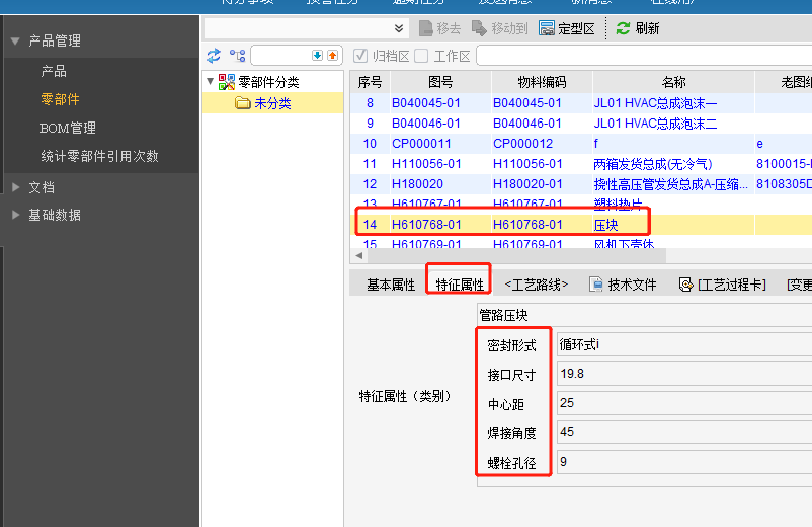Open the <工艺路线> tab
The image size is (812, 527).
tap(537, 285)
